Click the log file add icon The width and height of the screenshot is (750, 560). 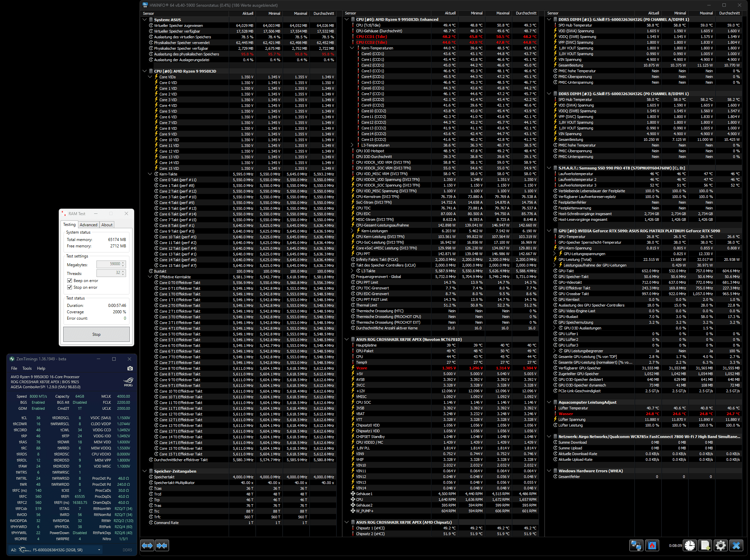tap(705, 546)
